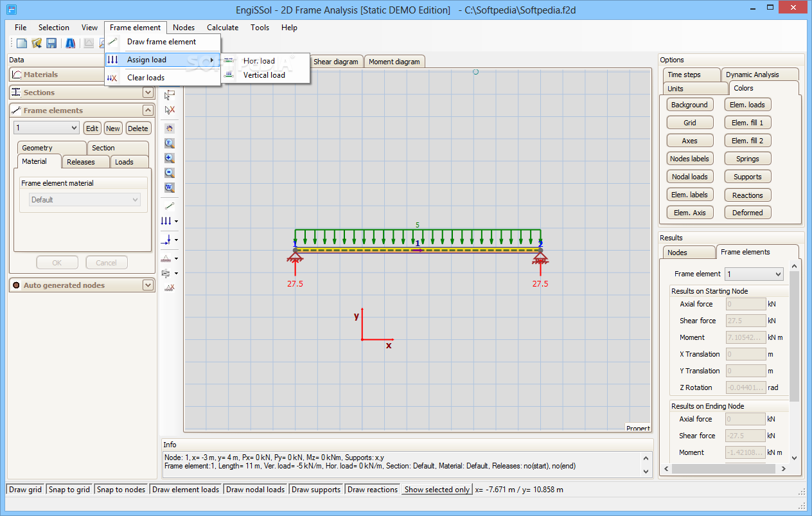Toggle Draw element loads

click(186, 490)
